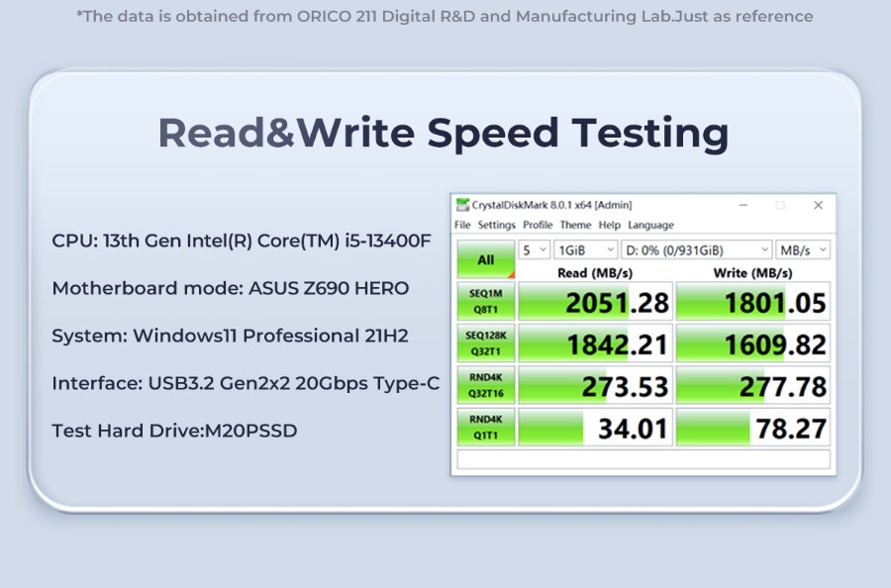Open the Settings menu

coord(496,225)
